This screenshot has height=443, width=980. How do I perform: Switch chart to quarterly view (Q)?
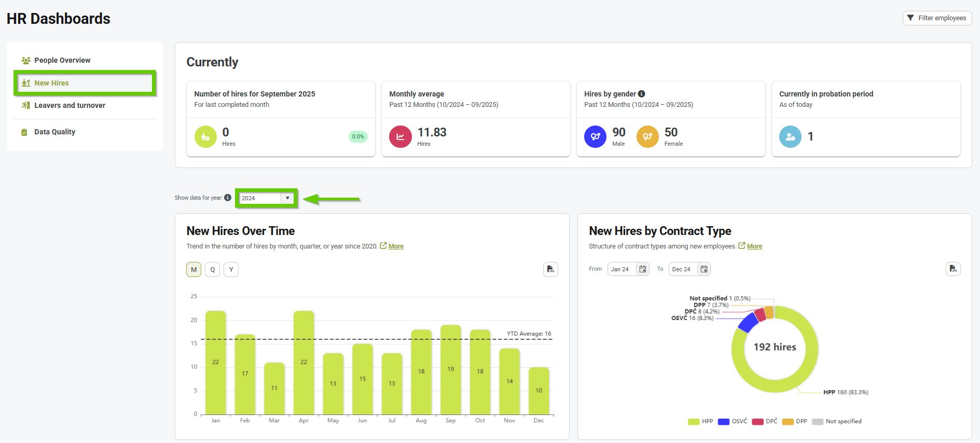(212, 270)
